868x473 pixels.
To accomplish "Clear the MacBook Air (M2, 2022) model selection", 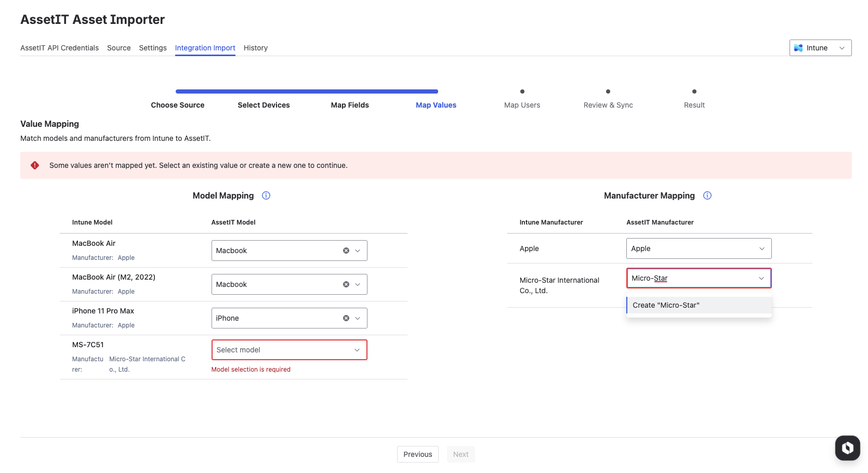I will tap(346, 284).
